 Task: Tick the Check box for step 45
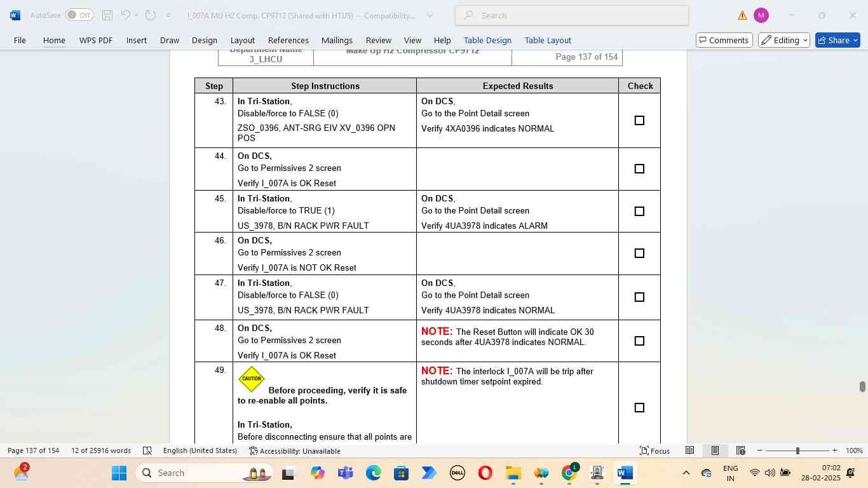point(639,211)
